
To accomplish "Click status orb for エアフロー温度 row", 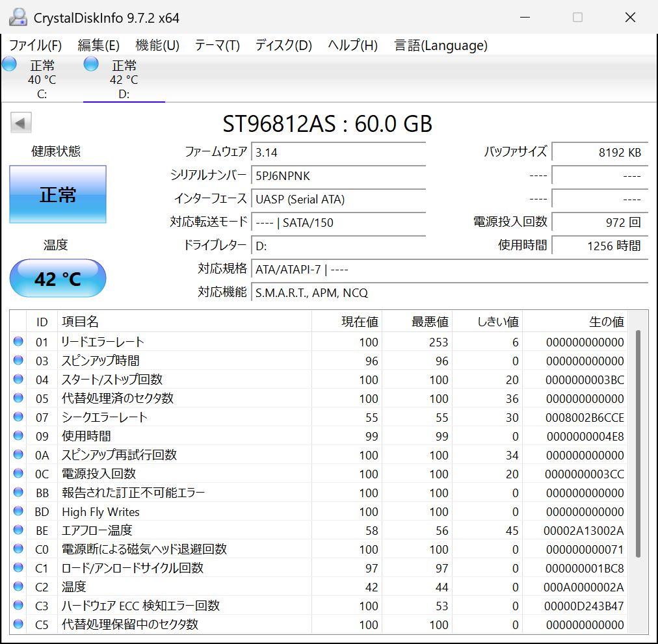I will click(18, 530).
